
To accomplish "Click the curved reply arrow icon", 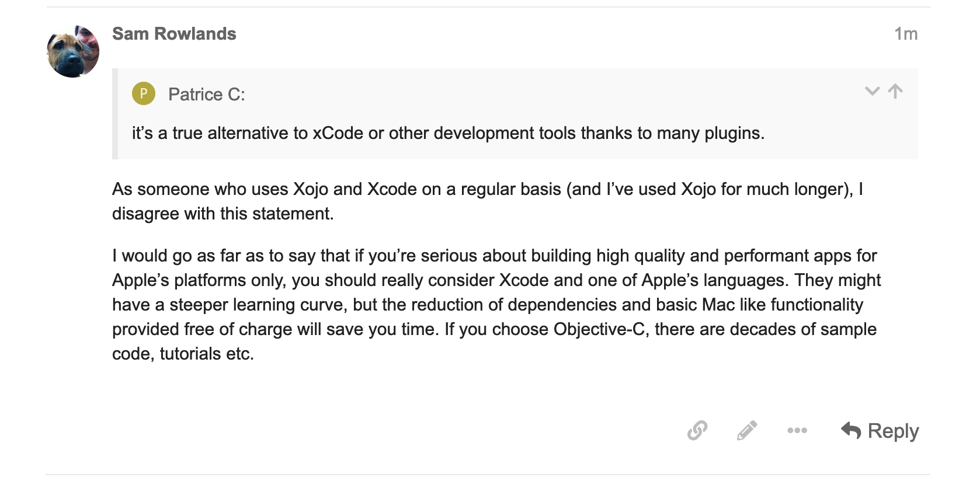I will tap(852, 431).
